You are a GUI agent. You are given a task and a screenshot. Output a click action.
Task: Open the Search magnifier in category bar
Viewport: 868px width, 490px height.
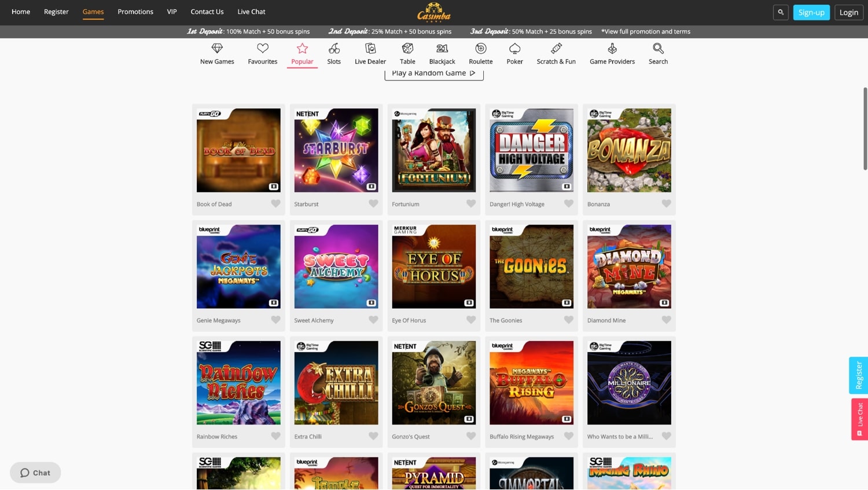click(x=658, y=49)
